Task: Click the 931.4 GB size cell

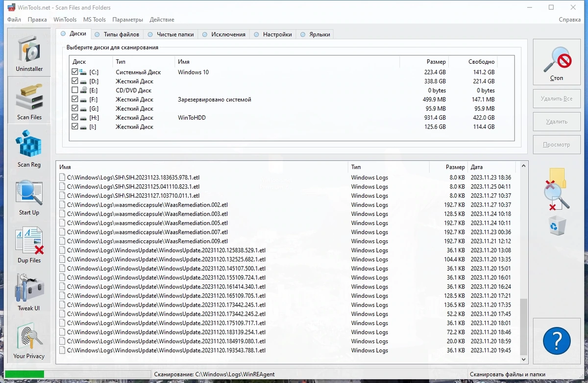Action: pyautogui.click(x=435, y=118)
